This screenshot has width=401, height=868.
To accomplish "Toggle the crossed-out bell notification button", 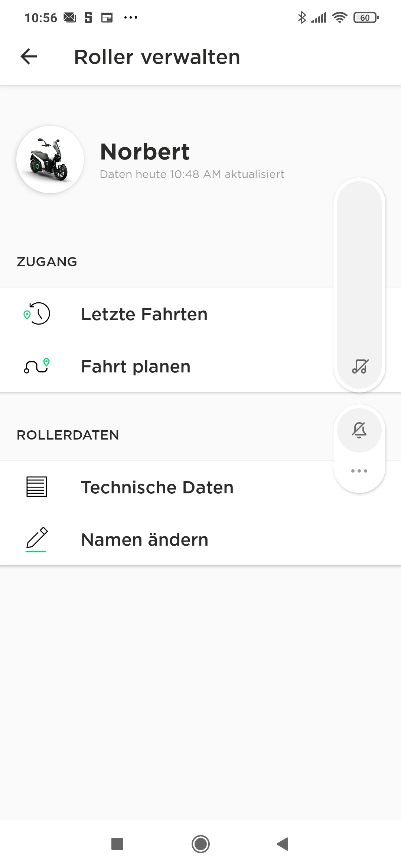I will tap(359, 430).
